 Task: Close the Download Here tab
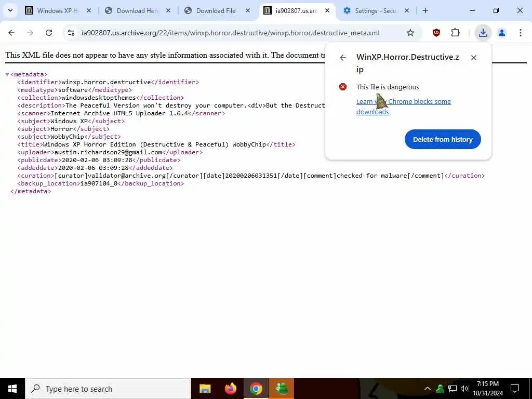(x=168, y=10)
